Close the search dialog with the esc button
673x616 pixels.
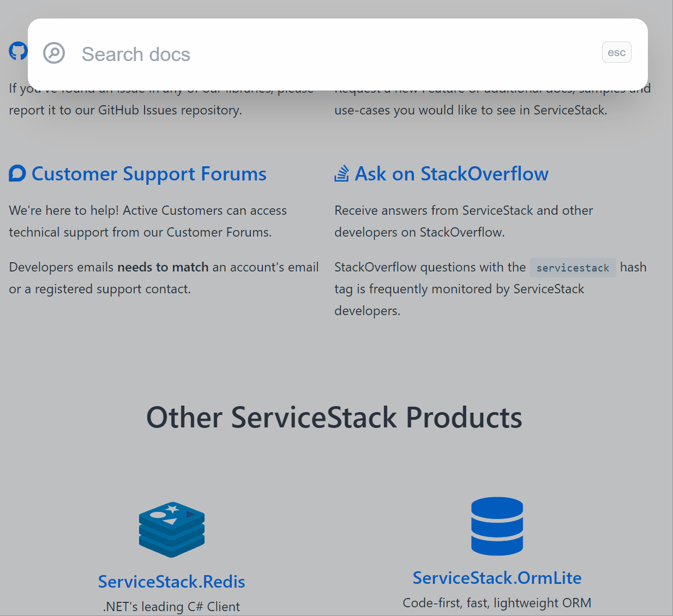pos(617,52)
